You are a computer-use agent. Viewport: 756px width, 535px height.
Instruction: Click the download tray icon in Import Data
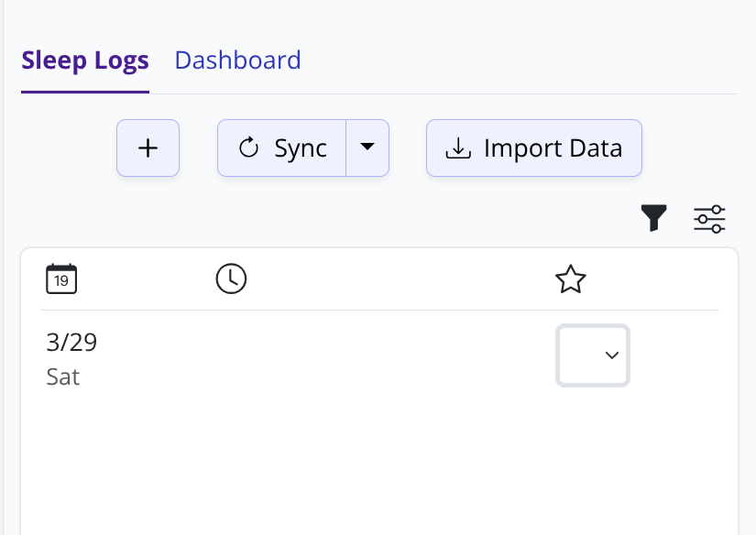point(457,148)
